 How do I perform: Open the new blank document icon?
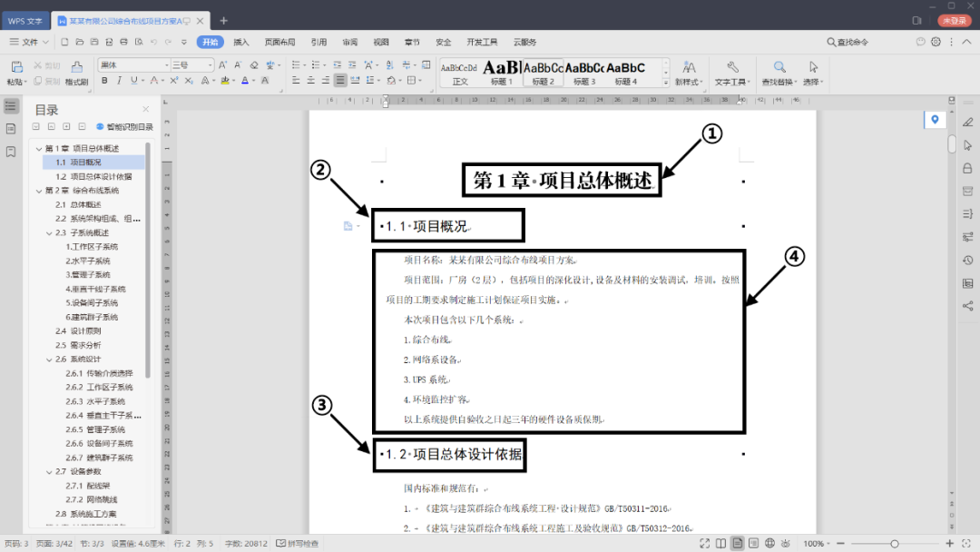(64, 42)
